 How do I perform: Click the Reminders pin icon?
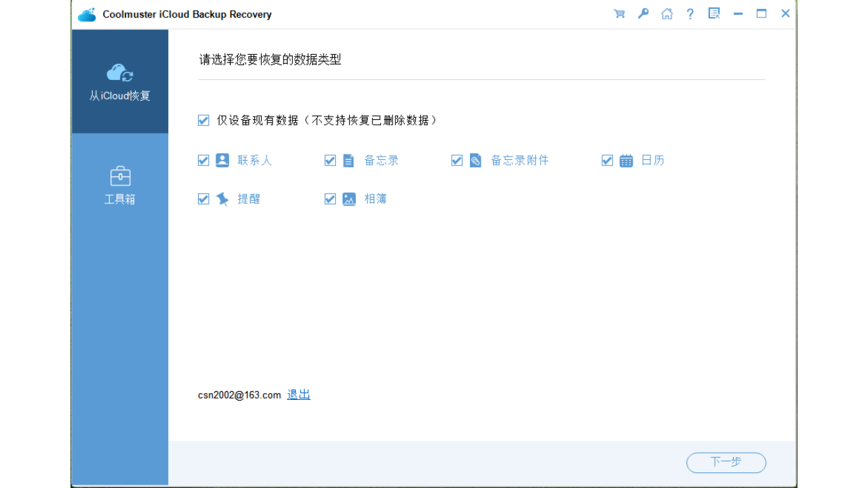click(x=222, y=199)
